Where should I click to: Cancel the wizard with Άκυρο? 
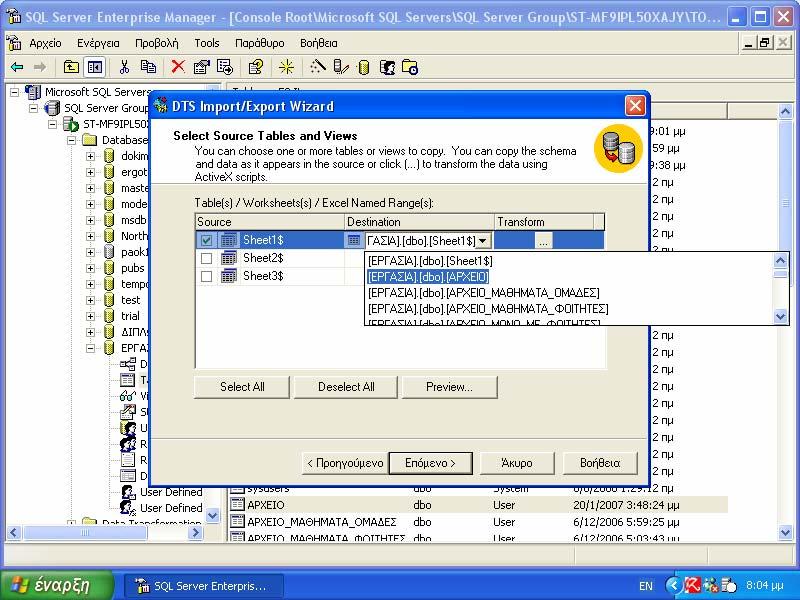pyautogui.click(x=517, y=463)
